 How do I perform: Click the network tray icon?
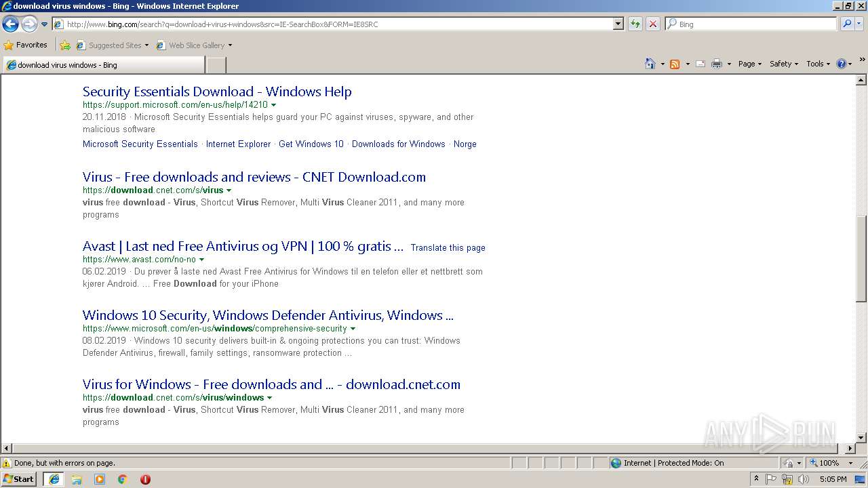click(x=787, y=479)
